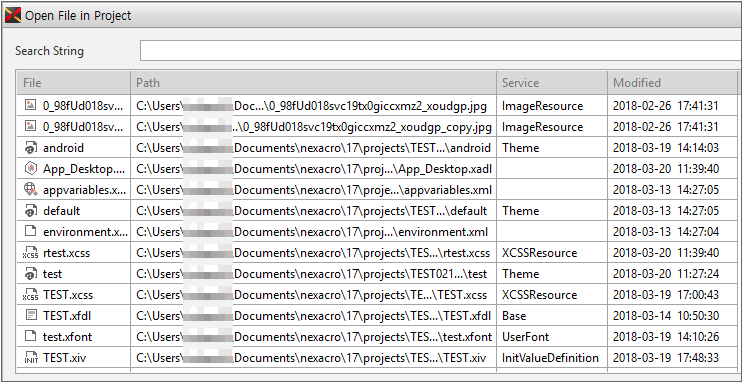742x382 pixels.
Task: Click the android theme icon
Action: 30,148
